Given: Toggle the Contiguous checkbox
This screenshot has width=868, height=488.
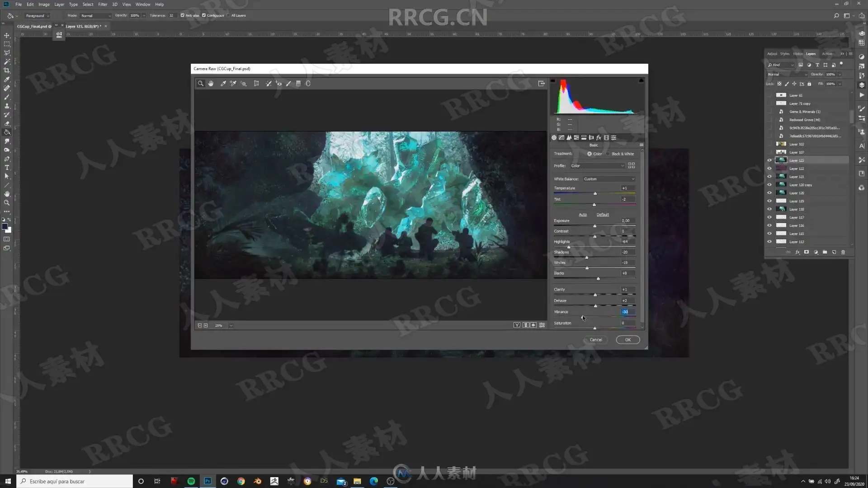Looking at the screenshot, I should click(x=204, y=15).
